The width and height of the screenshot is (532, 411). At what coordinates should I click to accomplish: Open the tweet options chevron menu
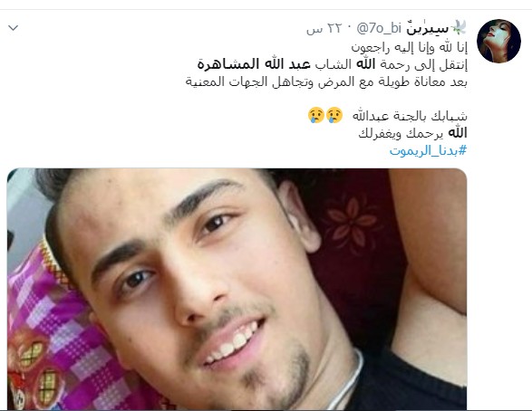[x=14, y=28]
